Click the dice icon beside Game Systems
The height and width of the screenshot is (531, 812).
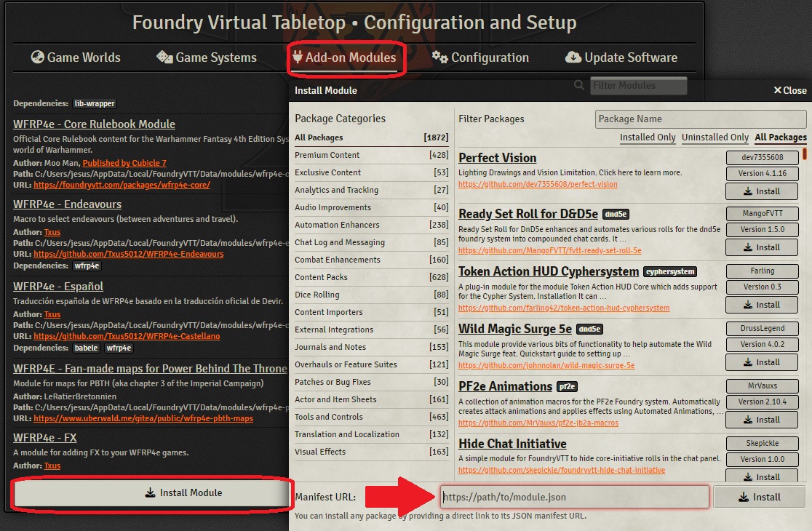click(x=164, y=57)
